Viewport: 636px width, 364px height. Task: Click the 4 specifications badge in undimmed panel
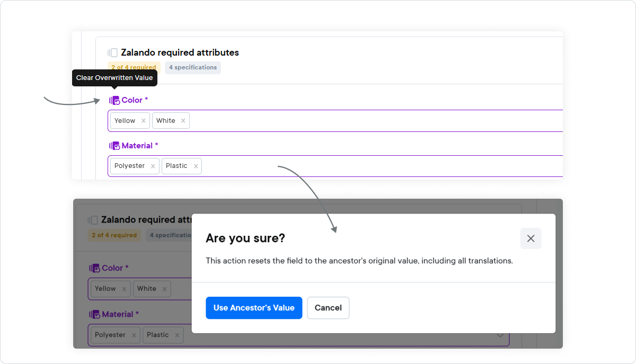coord(193,67)
